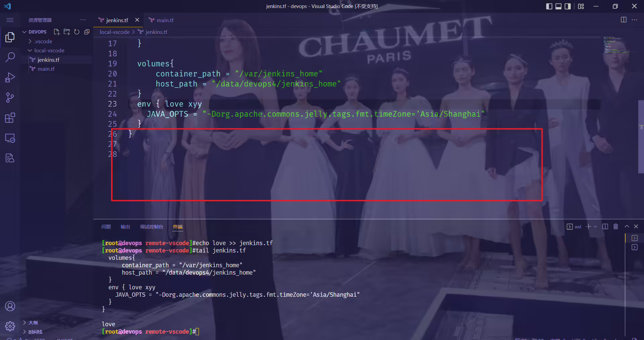The width and height of the screenshot is (644, 340).
Task: Toggle primary side bar layout icon
Action: 549,6
